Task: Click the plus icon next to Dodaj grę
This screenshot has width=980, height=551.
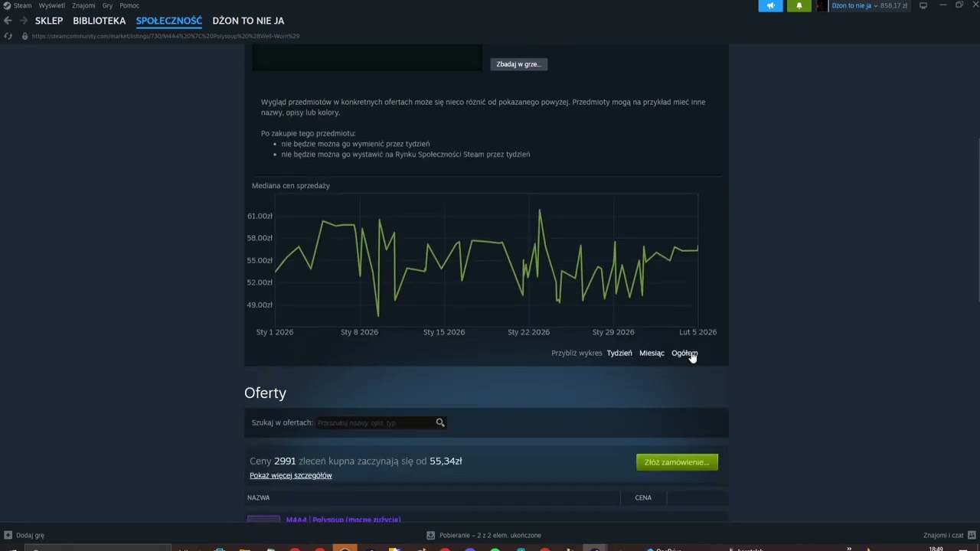Action: (x=8, y=535)
